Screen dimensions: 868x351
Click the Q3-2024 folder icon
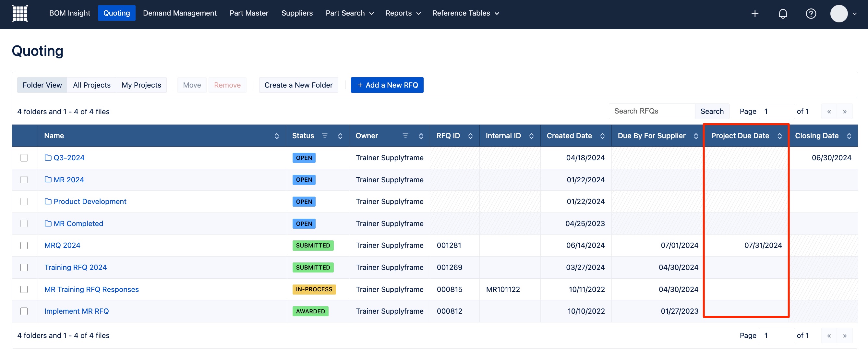(x=48, y=157)
